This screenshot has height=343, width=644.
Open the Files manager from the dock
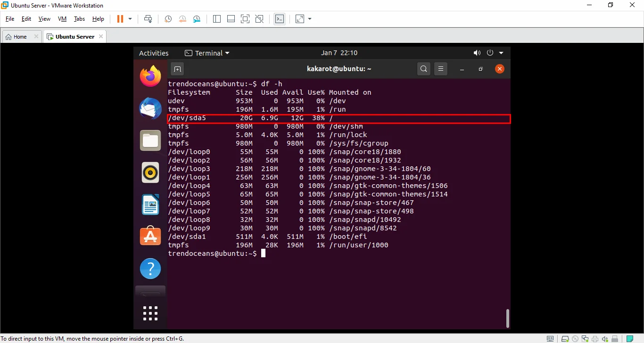(x=150, y=140)
